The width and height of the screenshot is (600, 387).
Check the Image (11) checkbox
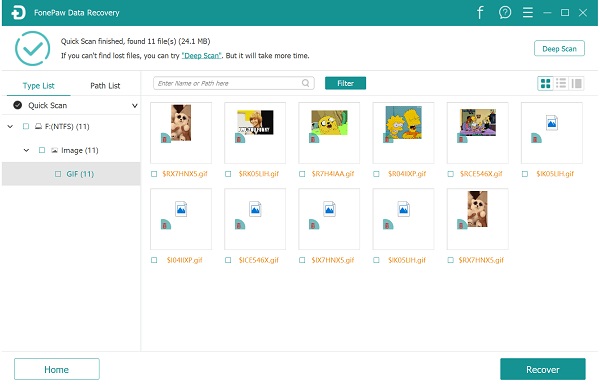42,150
